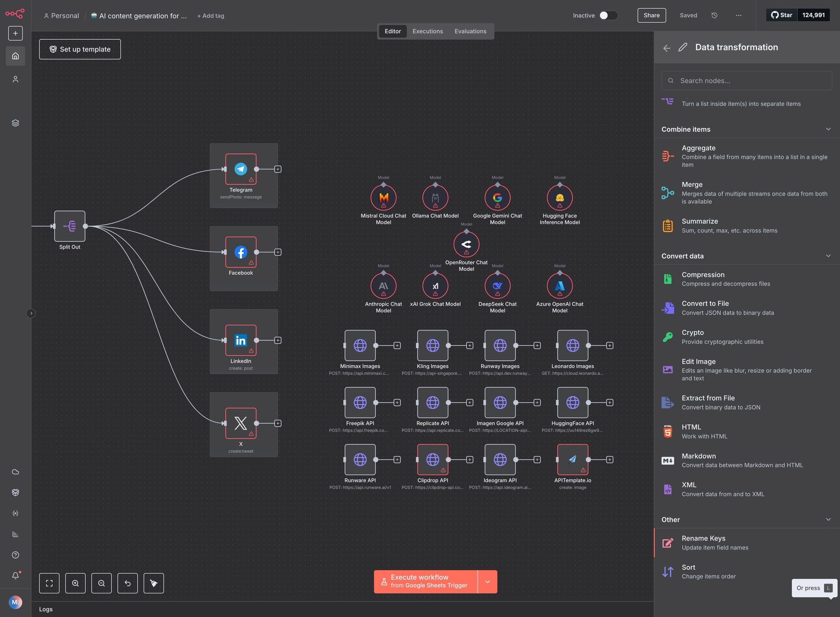Open the Logs panel bar

coord(343,609)
